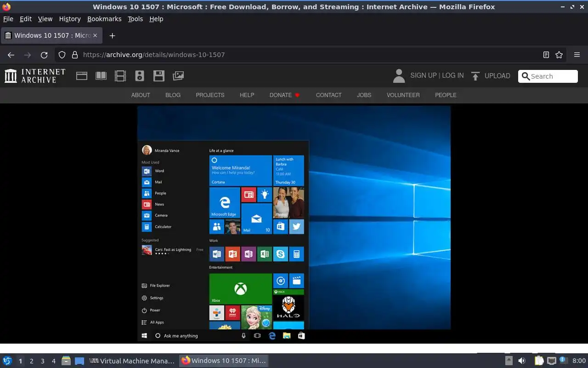Open the ABOUT link

click(141, 95)
